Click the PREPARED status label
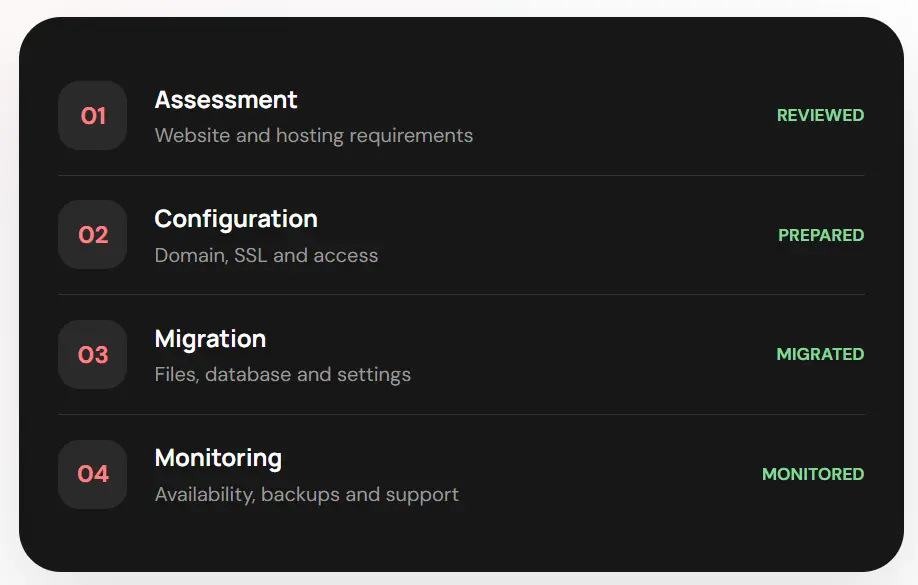918x585 pixels. 821,235
